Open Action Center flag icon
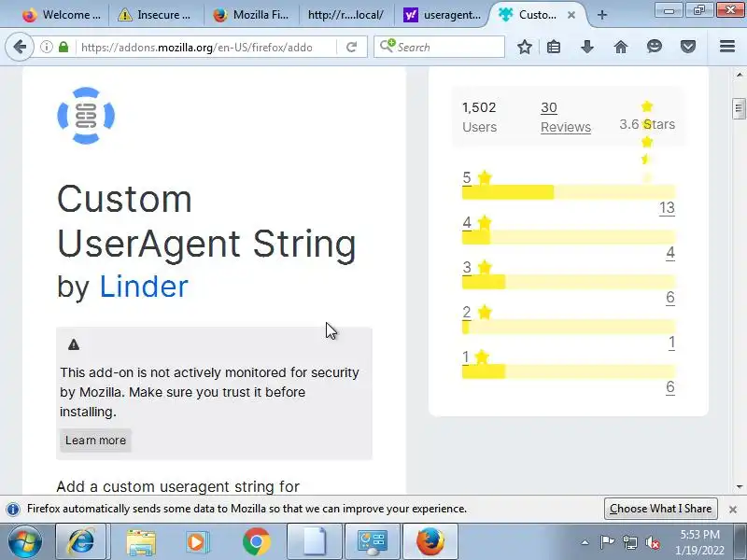 (x=607, y=542)
